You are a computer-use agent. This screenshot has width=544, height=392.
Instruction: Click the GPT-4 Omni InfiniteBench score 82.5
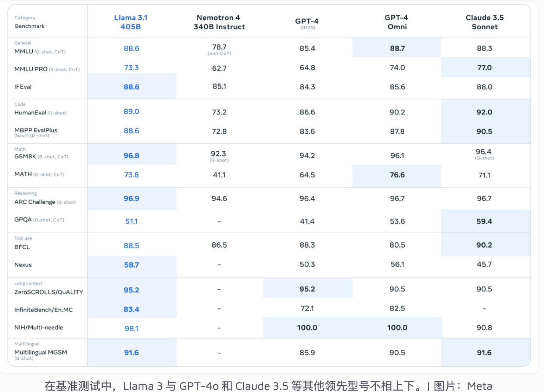pos(397,308)
